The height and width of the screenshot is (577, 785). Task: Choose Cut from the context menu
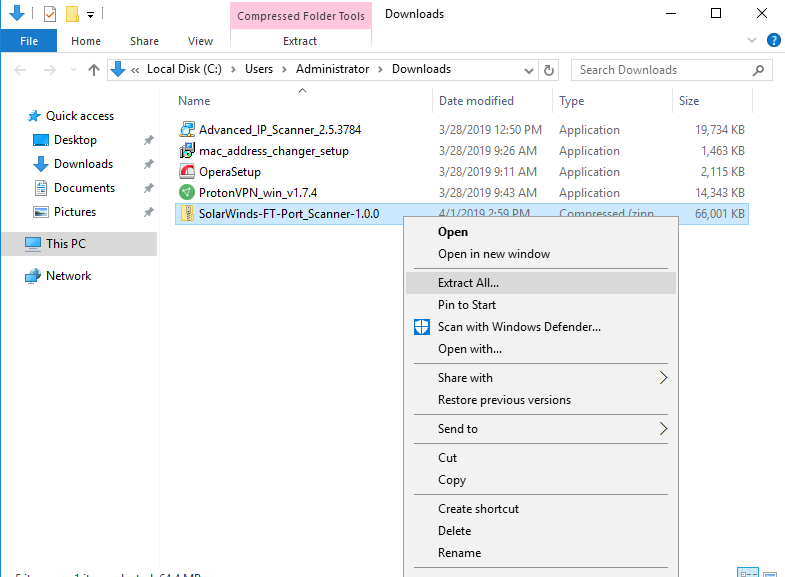[541, 458]
